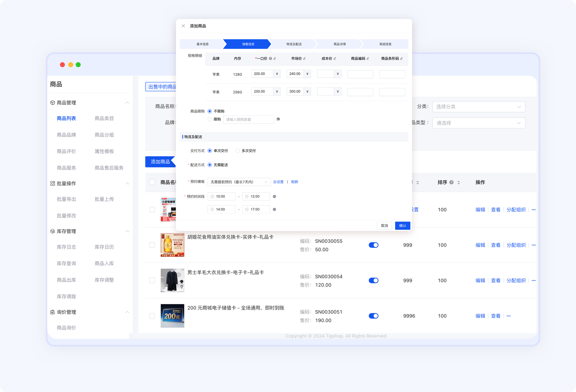Click the 确认 button in the dialog
This screenshot has height=392, width=576.
click(x=402, y=225)
